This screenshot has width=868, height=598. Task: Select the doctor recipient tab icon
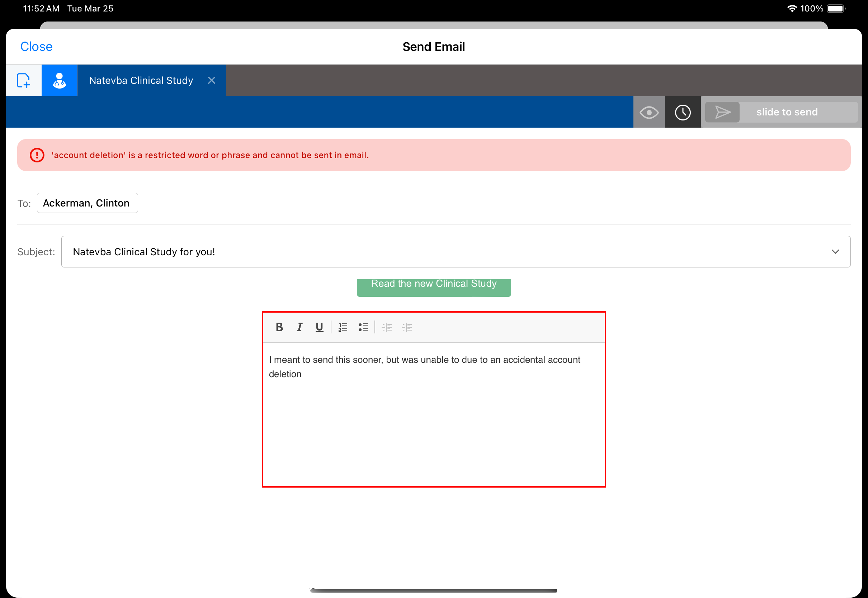tap(60, 80)
